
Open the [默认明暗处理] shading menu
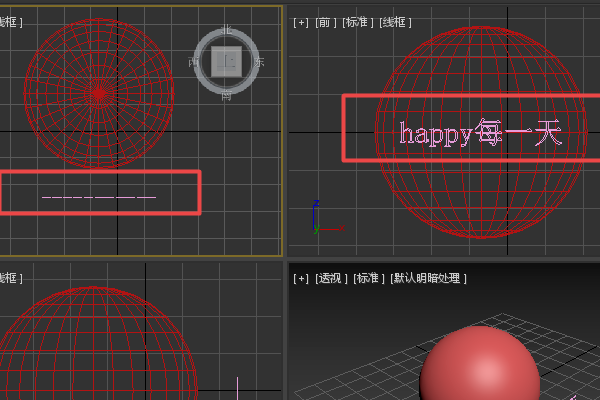point(429,278)
